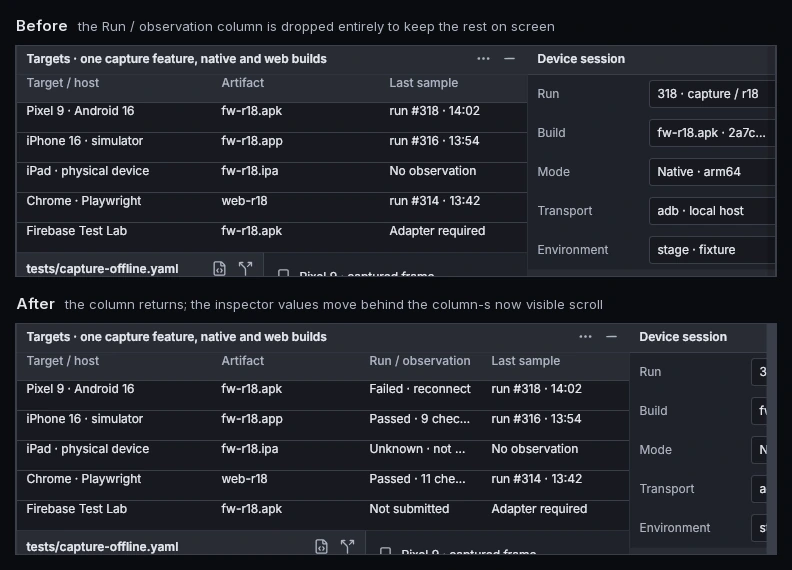Focus the Environment field 'stage · fixture' in Before
The width and height of the screenshot is (792, 570).
click(x=712, y=250)
